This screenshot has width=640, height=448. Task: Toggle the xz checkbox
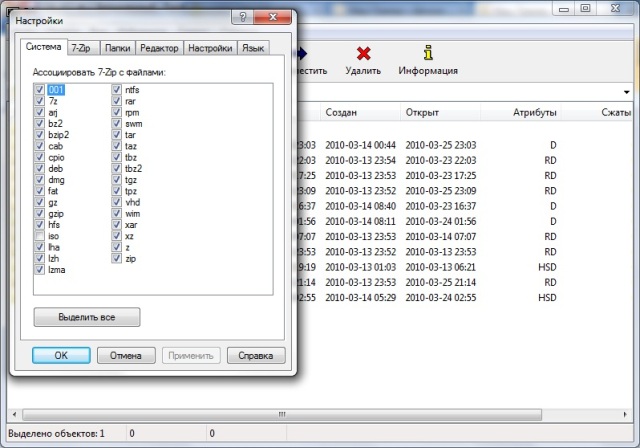(x=116, y=236)
